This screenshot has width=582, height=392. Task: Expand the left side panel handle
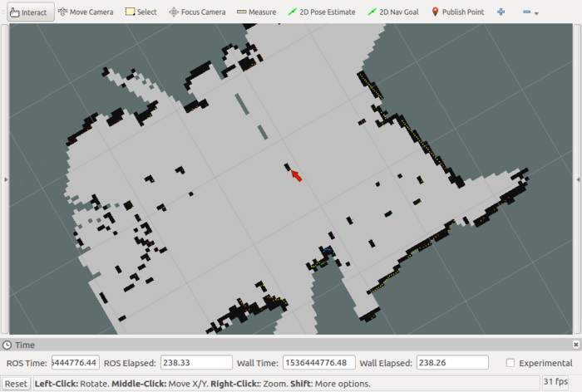pyautogui.click(x=3, y=179)
